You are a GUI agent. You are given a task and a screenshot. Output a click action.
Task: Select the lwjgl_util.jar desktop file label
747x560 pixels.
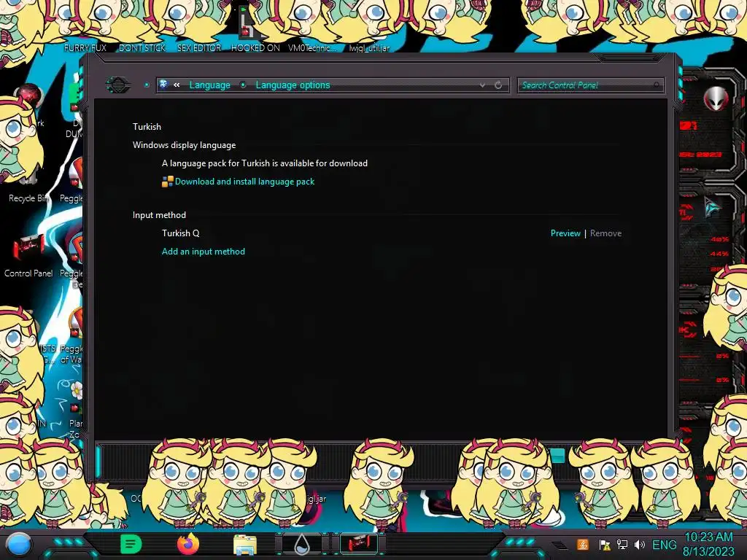pyautogui.click(x=369, y=48)
